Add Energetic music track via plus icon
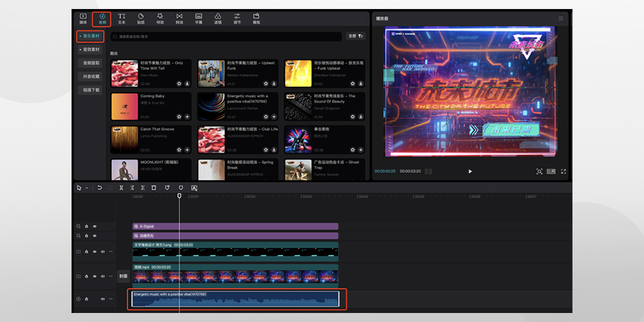Viewport: 644px width, 322px height. [274, 117]
